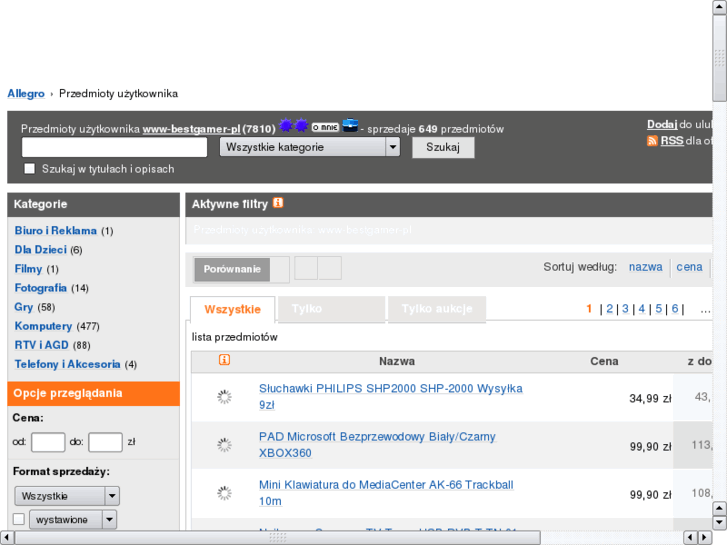Click the price '34,99 zł'
This screenshot has width=727, height=545.
650,398
